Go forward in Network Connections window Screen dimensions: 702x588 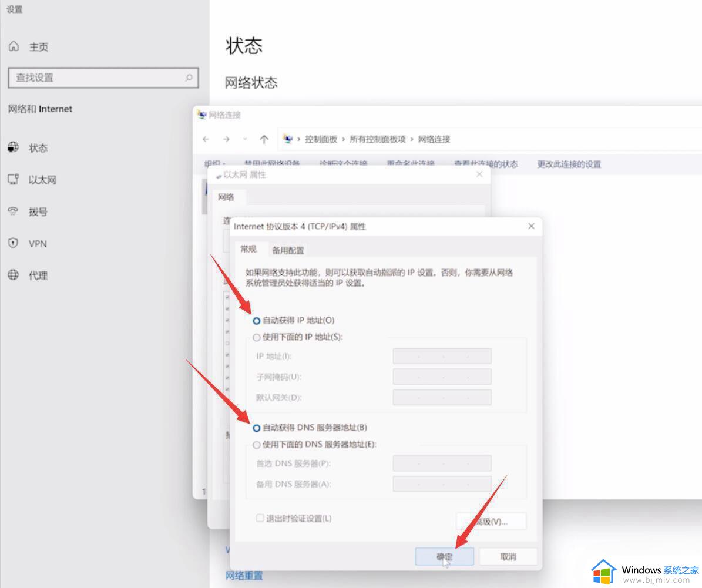coord(226,139)
